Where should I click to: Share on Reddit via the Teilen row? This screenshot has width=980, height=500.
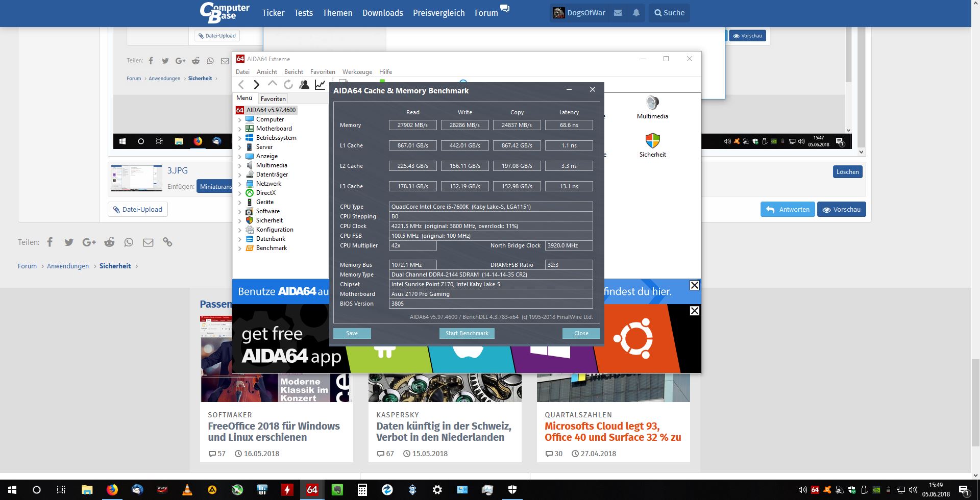[x=109, y=242]
